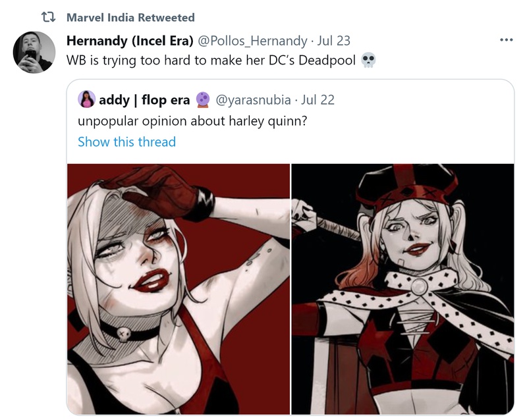Open the right Harley Quinn image with bat
Screen dimensions: 527x420
click(402, 289)
